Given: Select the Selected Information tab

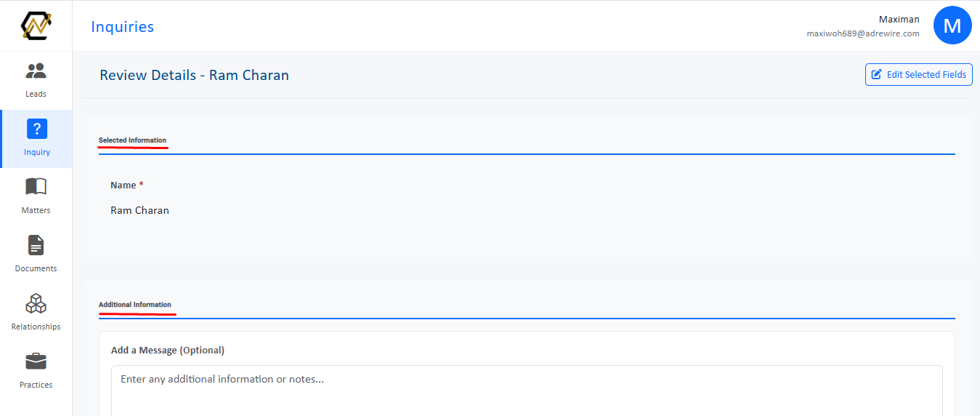Looking at the screenshot, I should (132, 140).
